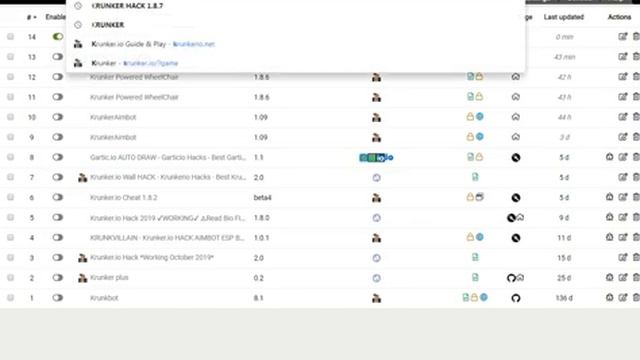Screen dimensions: 640x360
Task: Open homepage of KrunkerAimbot row 9
Action: [x=516, y=137]
